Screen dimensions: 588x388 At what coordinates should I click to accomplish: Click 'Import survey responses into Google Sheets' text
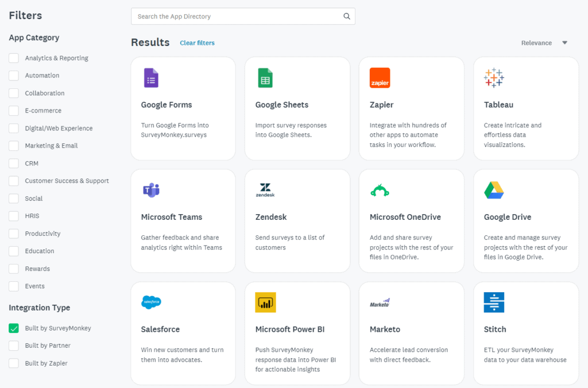pos(291,130)
